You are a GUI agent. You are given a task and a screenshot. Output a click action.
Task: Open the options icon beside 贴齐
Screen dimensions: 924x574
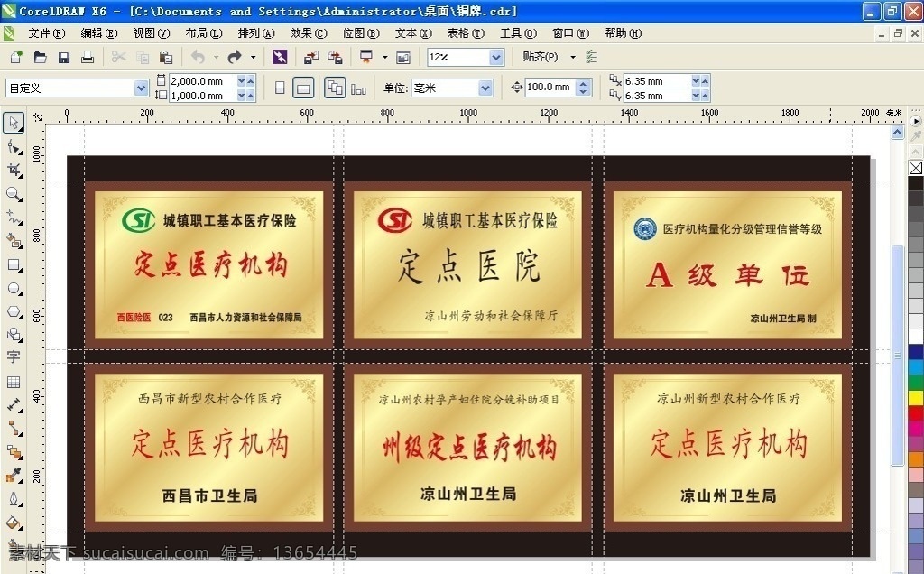tap(592, 57)
